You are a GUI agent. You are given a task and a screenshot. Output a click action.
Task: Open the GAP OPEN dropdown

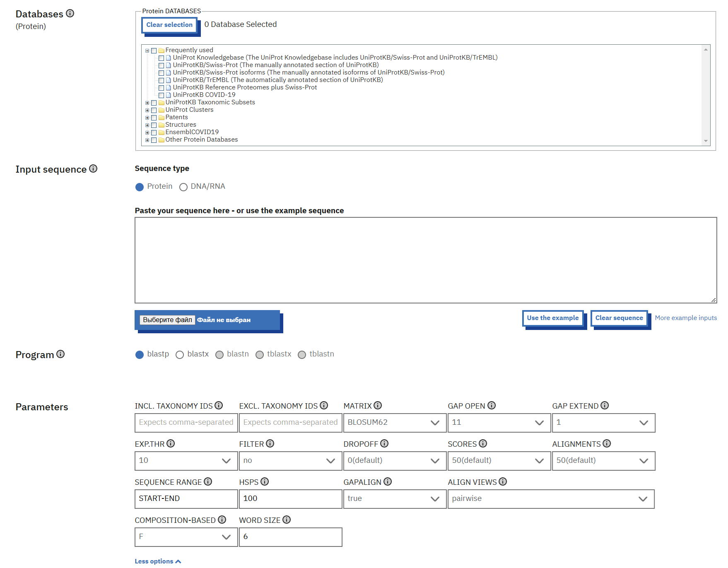coord(499,423)
